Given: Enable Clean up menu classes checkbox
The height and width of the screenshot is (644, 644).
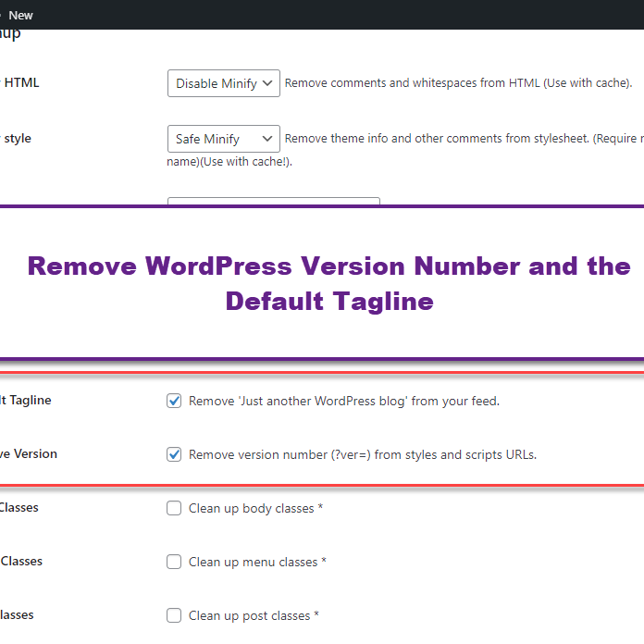Looking at the screenshot, I should tap(174, 562).
